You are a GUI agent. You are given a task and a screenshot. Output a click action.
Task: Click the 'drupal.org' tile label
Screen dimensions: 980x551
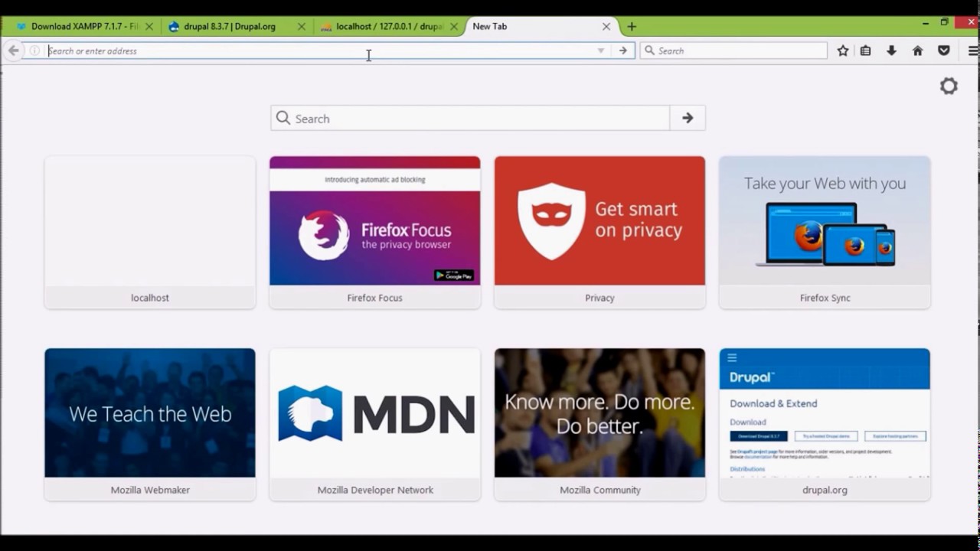(825, 490)
